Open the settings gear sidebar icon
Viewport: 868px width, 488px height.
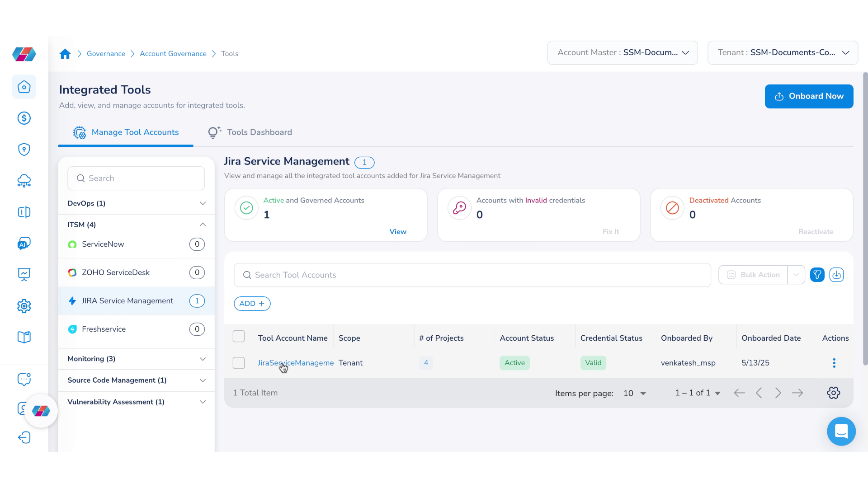pos(24,306)
